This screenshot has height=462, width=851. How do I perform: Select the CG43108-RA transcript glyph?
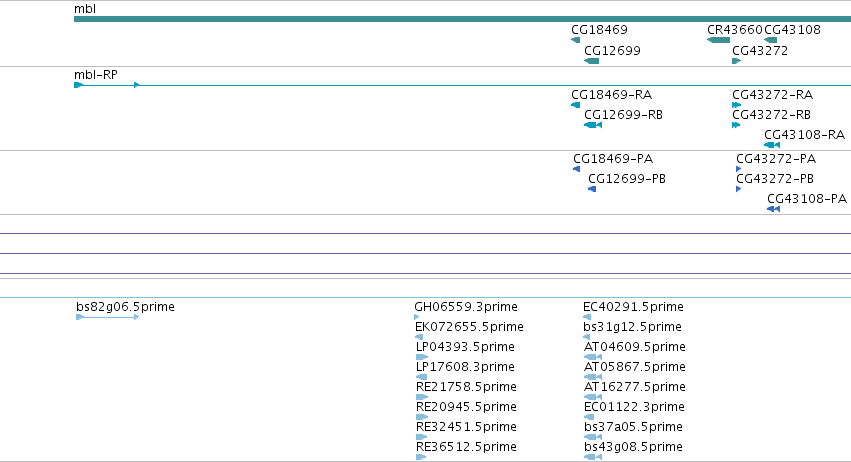pyautogui.click(x=772, y=145)
